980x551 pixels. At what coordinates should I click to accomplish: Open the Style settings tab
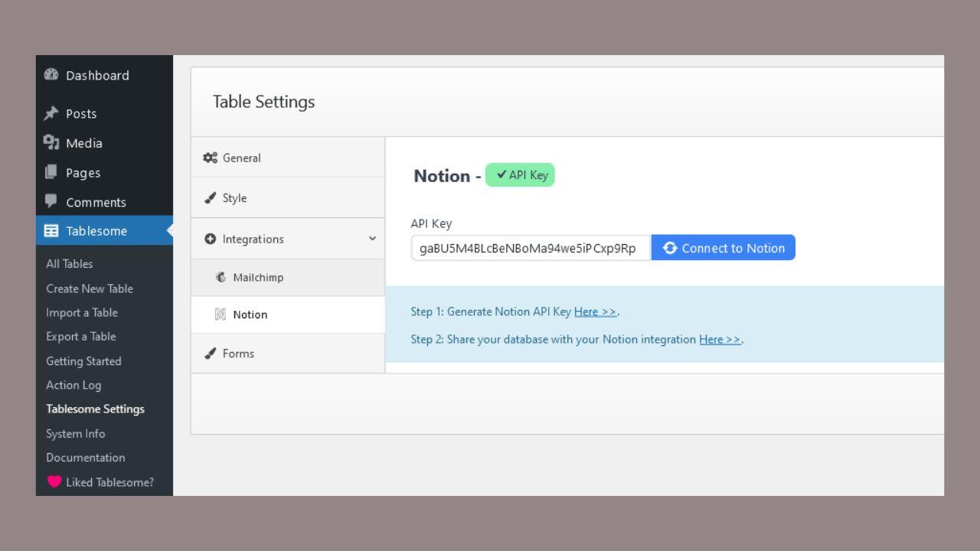pyautogui.click(x=234, y=198)
